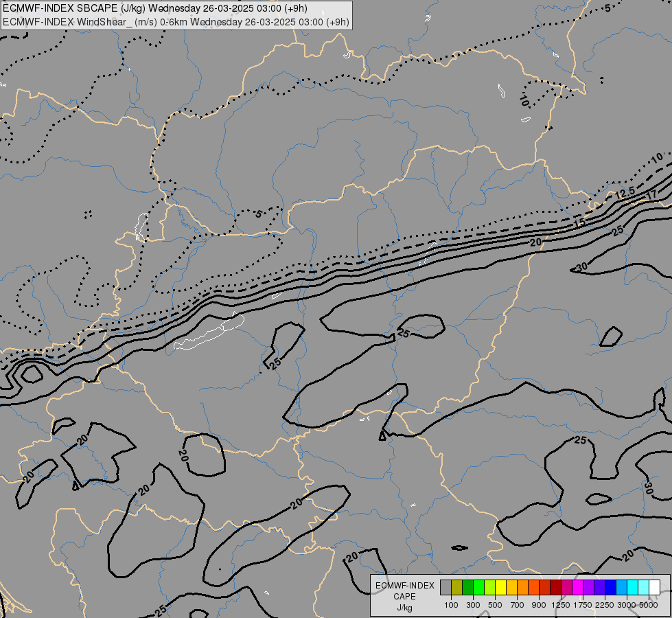Pick the sky blue legend swatch
672x618 pixels.
pyautogui.click(x=621, y=588)
